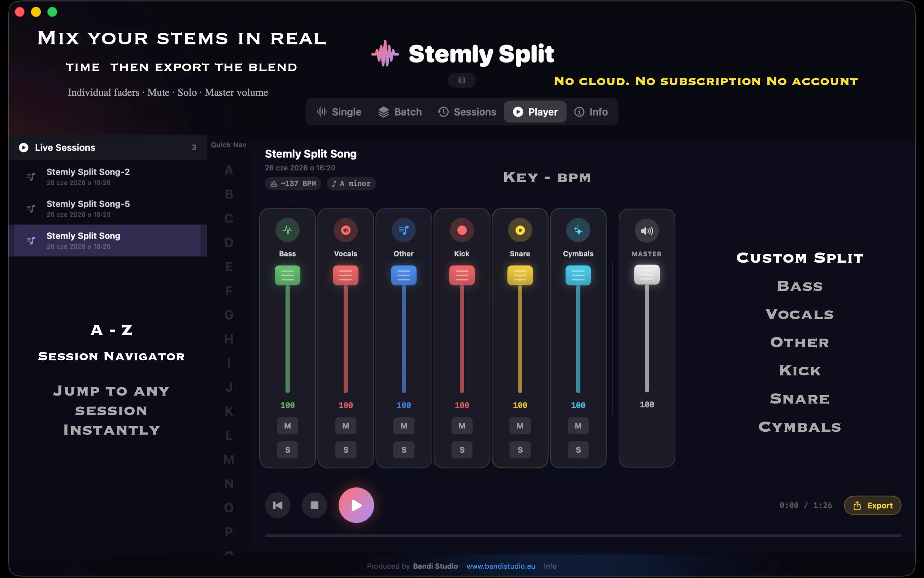
Task: Jump to letter H in Quick Nav
Action: (229, 339)
